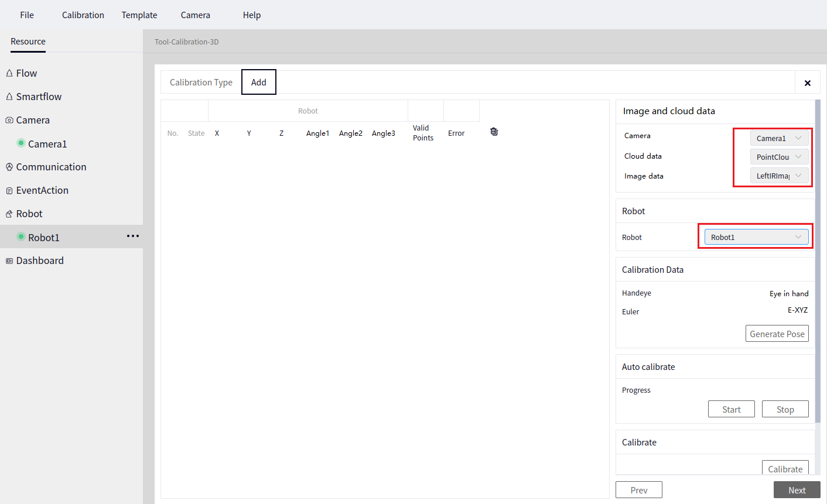
Task: Click the Smartflow icon in sidebar
Action: click(x=9, y=97)
